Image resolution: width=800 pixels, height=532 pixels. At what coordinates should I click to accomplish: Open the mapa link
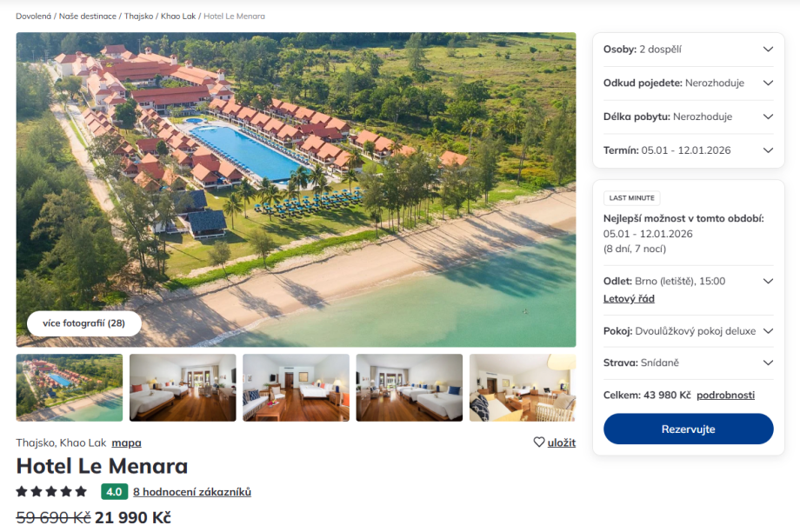(127, 442)
